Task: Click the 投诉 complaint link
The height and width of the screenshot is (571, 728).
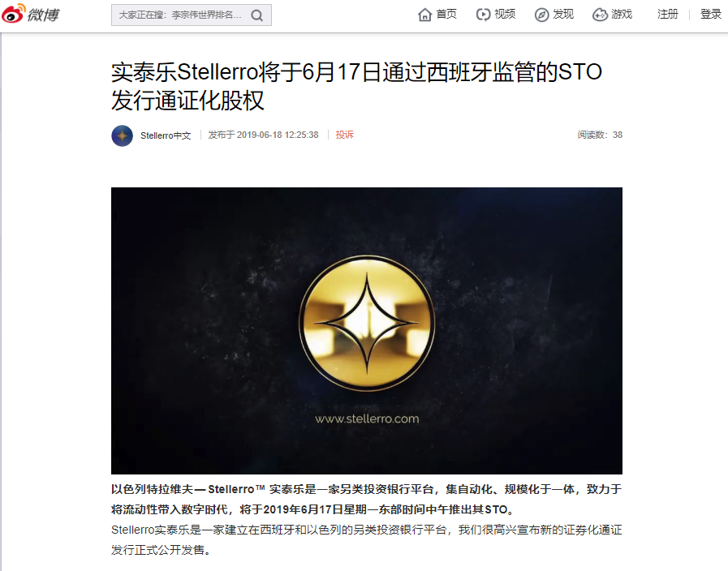Action: click(344, 135)
